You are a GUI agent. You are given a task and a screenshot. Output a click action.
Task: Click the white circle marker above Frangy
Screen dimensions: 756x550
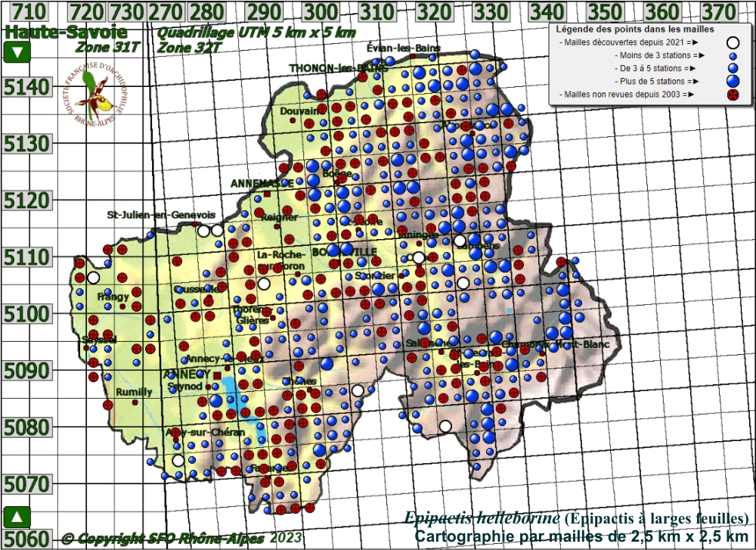(93, 278)
